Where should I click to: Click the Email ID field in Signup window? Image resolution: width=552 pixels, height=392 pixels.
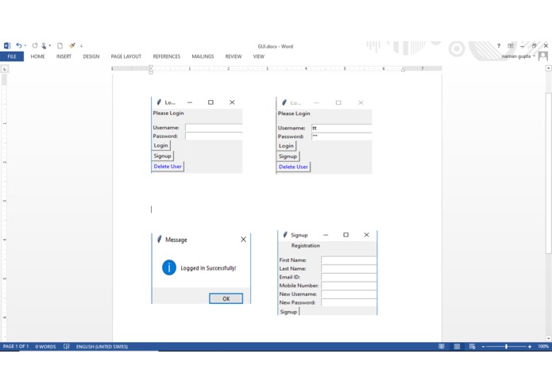point(349,277)
